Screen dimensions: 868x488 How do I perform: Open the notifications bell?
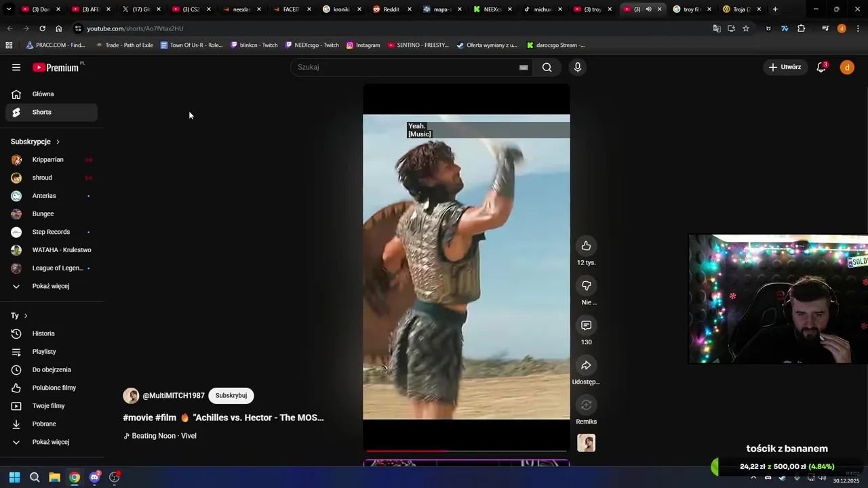tap(821, 67)
